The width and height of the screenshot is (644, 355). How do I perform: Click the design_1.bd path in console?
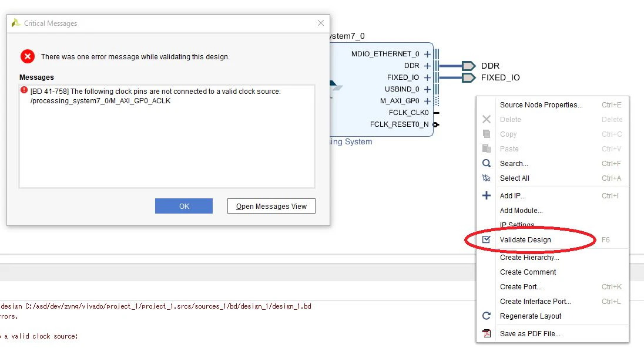pos(169,306)
